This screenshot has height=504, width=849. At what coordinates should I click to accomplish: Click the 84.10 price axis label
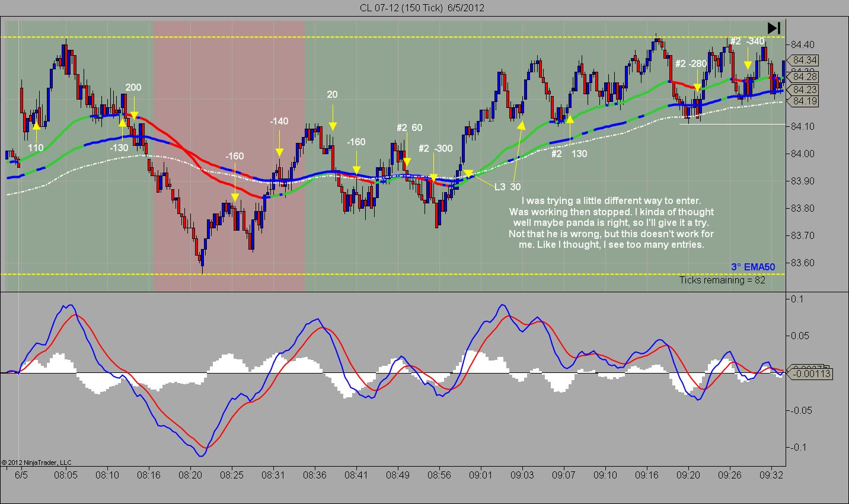802,126
